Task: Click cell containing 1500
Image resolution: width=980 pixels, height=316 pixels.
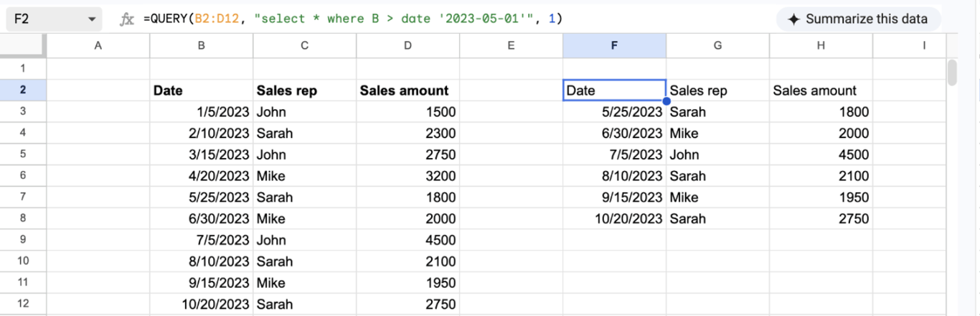Action: tap(408, 111)
